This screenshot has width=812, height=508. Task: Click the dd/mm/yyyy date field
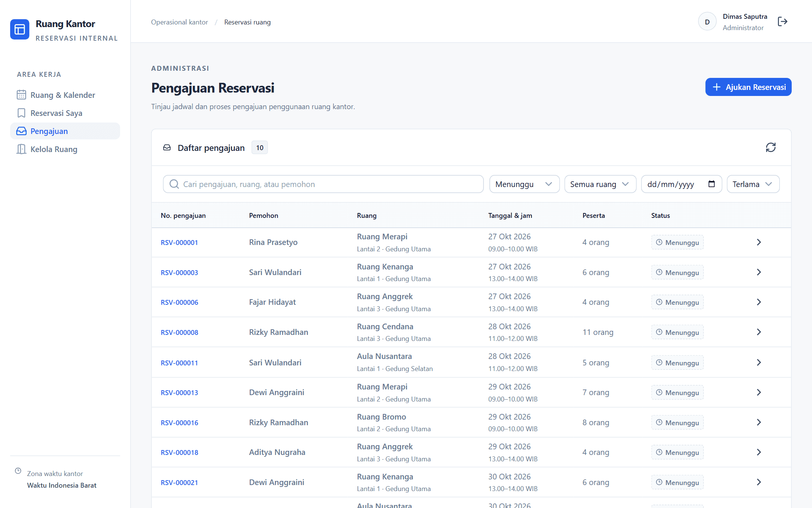point(681,184)
